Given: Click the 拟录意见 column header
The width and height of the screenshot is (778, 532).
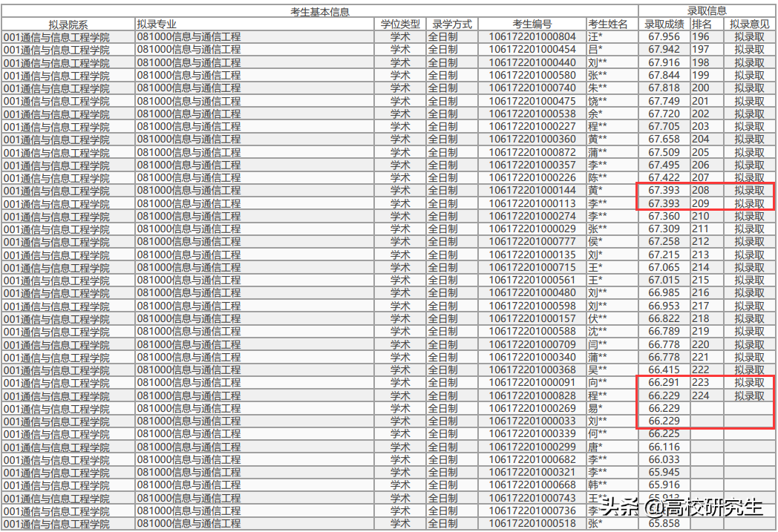Looking at the screenshot, I should point(750,24).
